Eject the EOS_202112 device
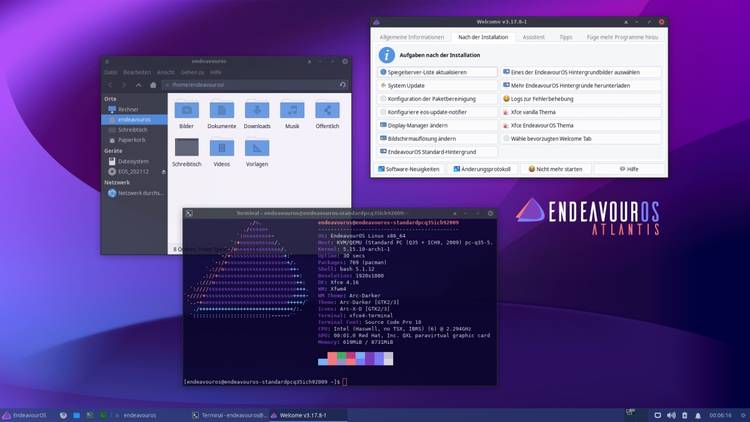The width and height of the screenshot is (750, 422). click(164, 172)
